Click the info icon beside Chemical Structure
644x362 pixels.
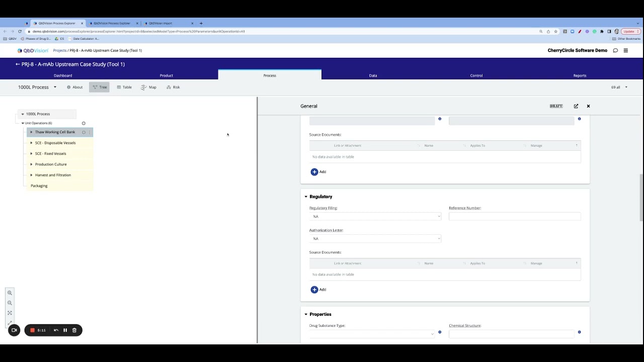[x=579, y=332]
